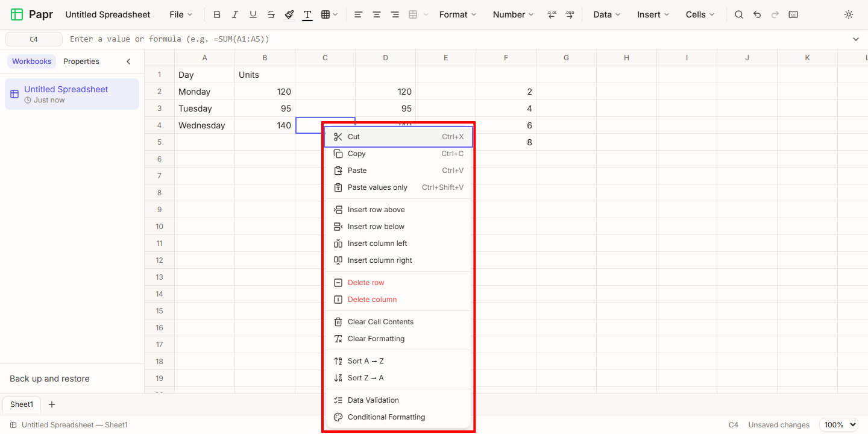
Task: Collapse the sidebar with the chevron arrow
Action: point(128,61)
